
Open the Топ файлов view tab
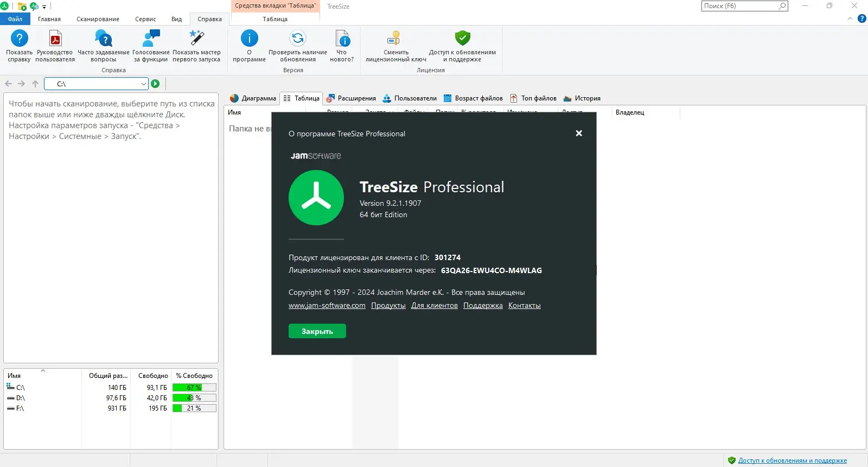coord(533,98)
